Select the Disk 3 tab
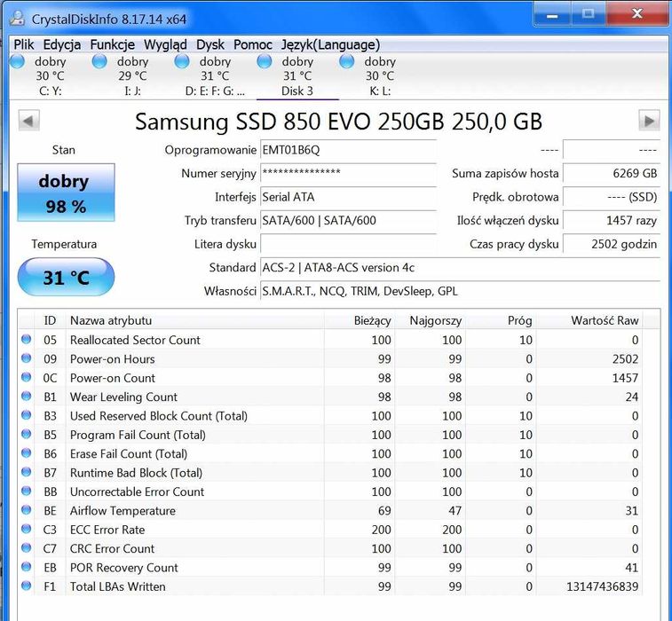This screenshot has width=672, height=621. 297,76
